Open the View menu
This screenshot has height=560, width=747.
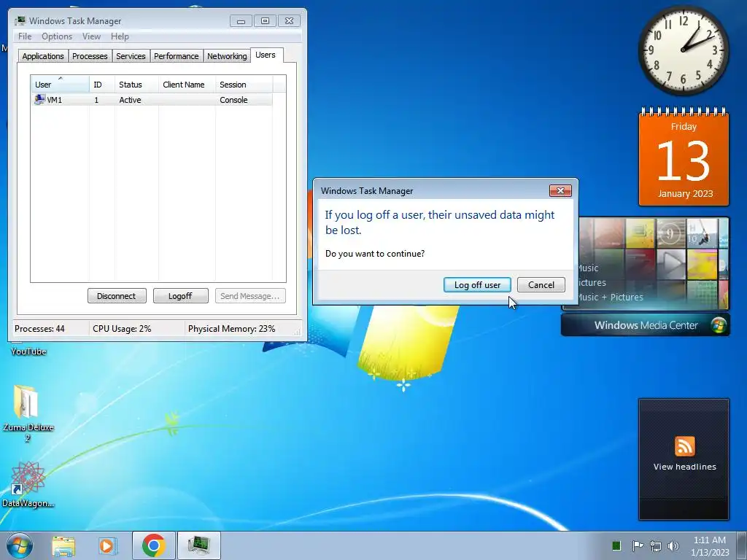click(91, 36)
